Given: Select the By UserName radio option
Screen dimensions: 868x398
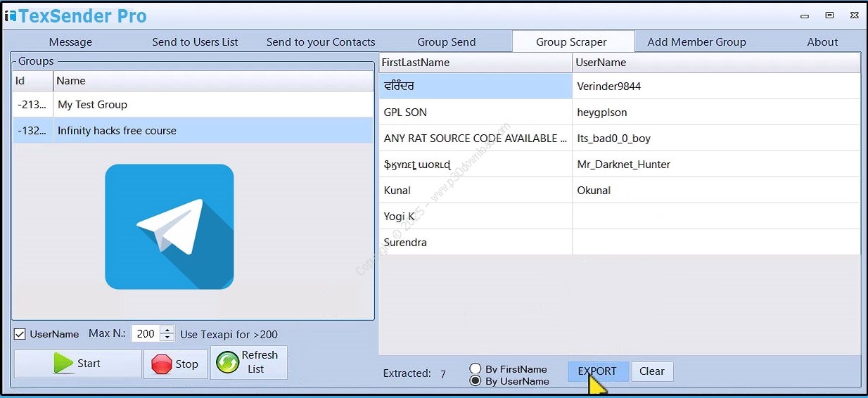Looking at the screenshot, I should 476,381.
